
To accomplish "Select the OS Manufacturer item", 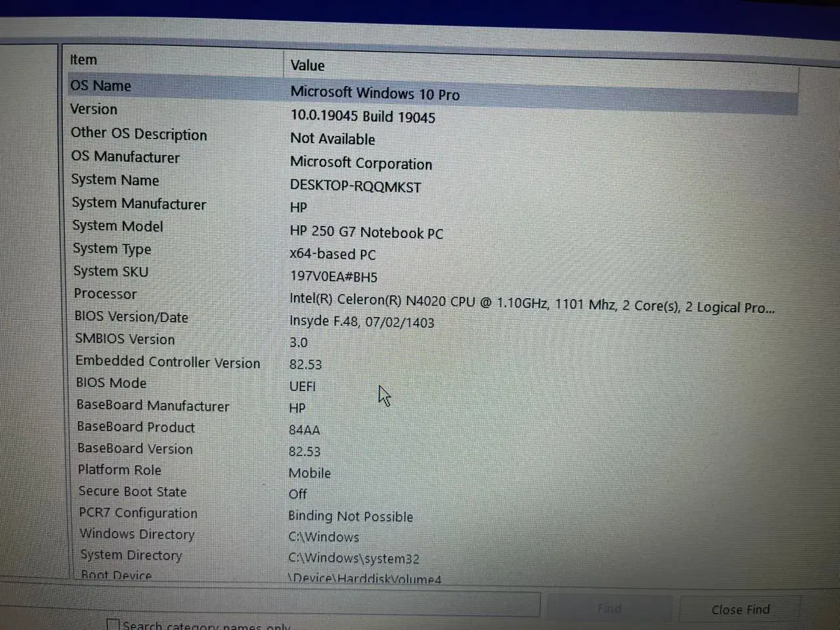I will click(125, 157).
